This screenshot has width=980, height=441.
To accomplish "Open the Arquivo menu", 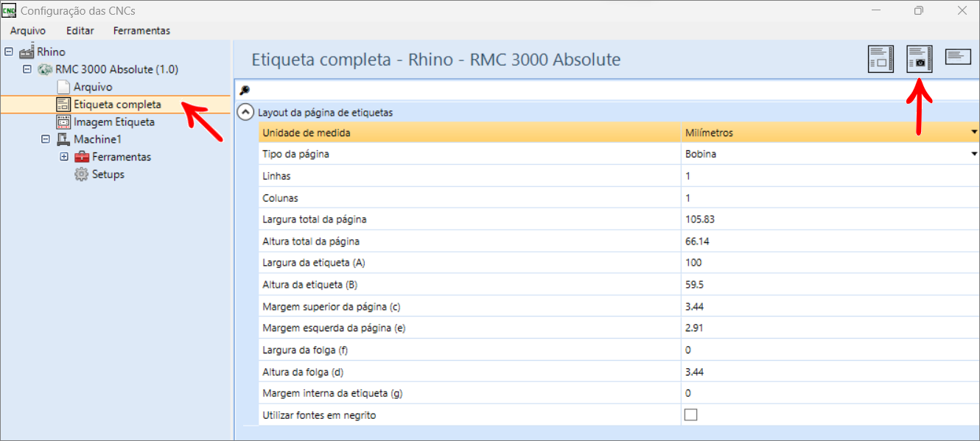I will pyautogui.click(x=28, y=30).
